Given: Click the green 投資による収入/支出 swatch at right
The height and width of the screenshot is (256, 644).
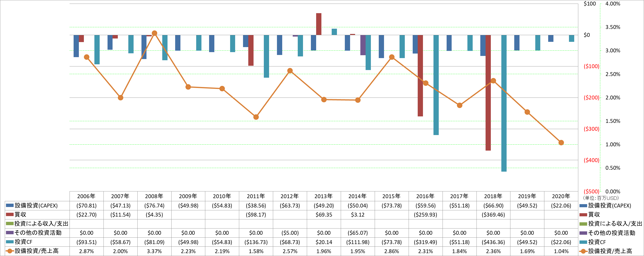Looking at the screenshot, I should 583,224.
